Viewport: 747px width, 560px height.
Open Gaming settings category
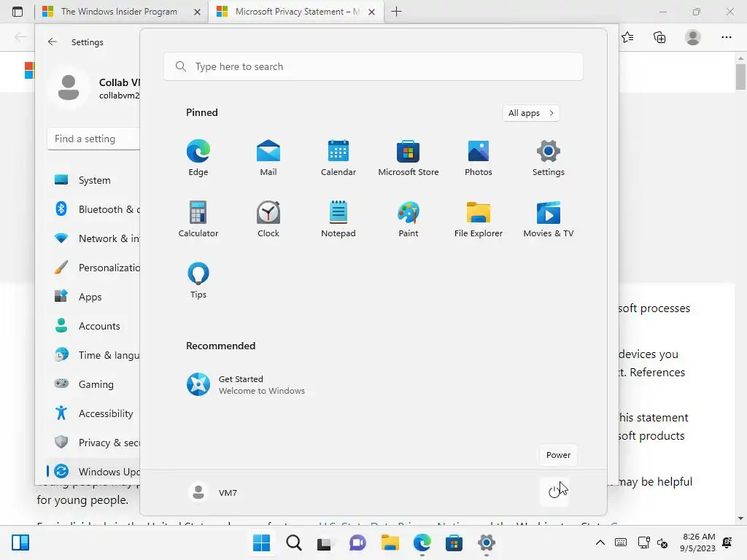[x=94, y=384]
